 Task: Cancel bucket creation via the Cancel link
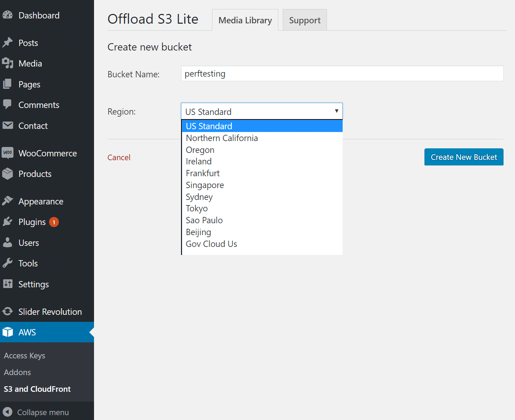pyautogui.click(x=119, y=157)
